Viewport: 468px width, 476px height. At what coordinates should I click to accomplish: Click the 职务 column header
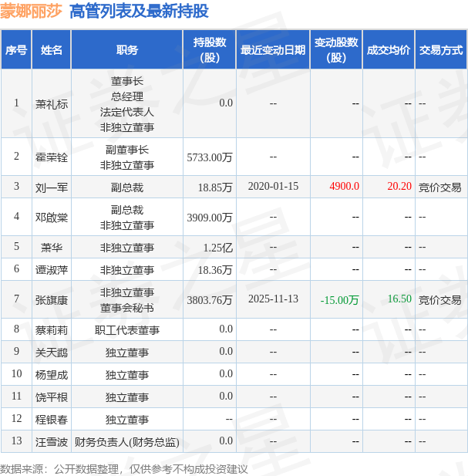[x=127, y=50]
